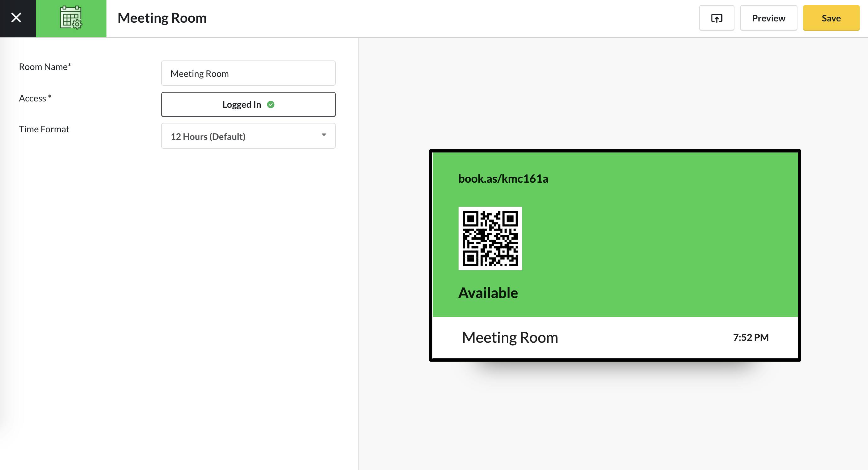
Task: Click the cast-to-screen icon button
Action: click(717, 18)
